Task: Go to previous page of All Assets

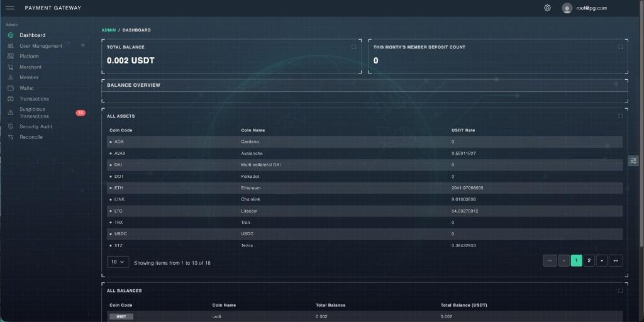Action: tap(563, 260)
